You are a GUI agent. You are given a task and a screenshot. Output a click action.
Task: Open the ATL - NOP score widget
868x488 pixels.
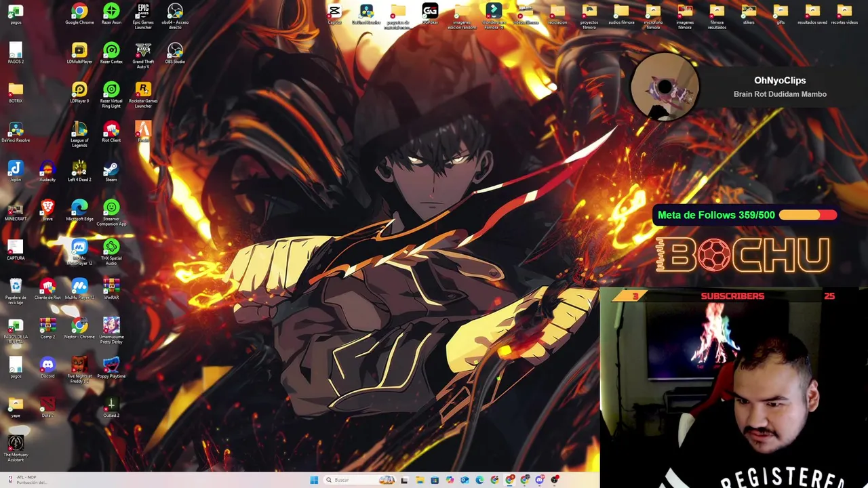click(x=27, y=480)
